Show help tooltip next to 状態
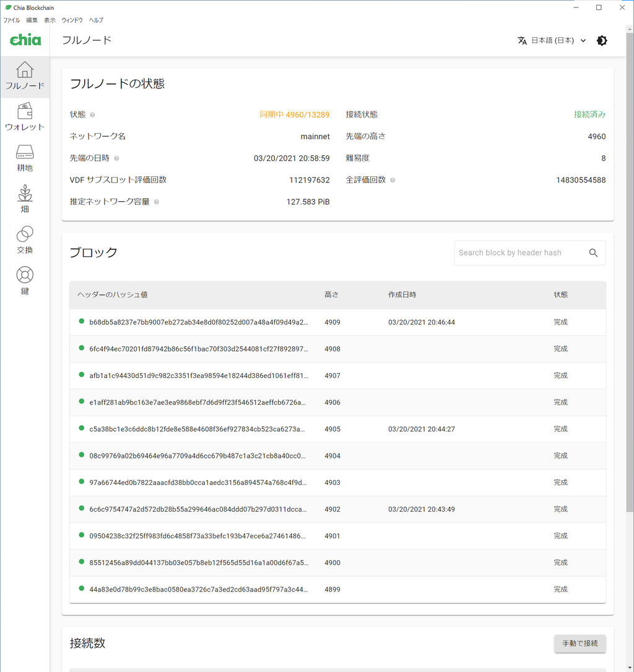Screen dimensions: 634x672 pos(92,115)
